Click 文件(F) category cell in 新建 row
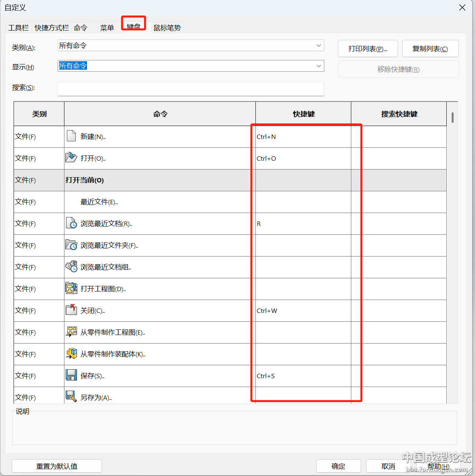The height and width of the screenshot is (476, 475). tap(39, 137)
